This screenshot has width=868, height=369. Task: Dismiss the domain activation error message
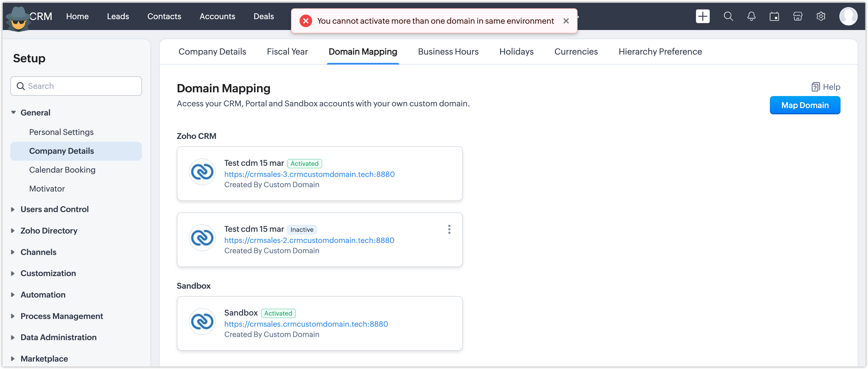tap(566, 21)
